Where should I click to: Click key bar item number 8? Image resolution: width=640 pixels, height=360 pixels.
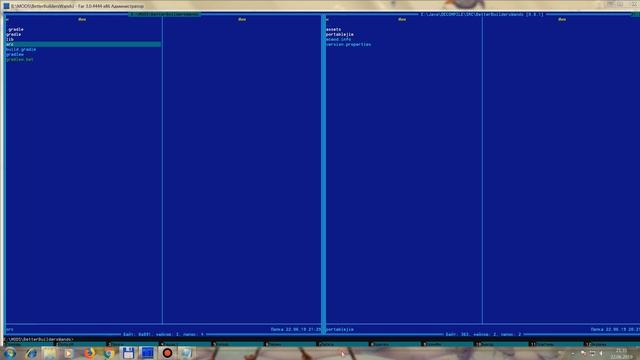[x=395, y=344]
